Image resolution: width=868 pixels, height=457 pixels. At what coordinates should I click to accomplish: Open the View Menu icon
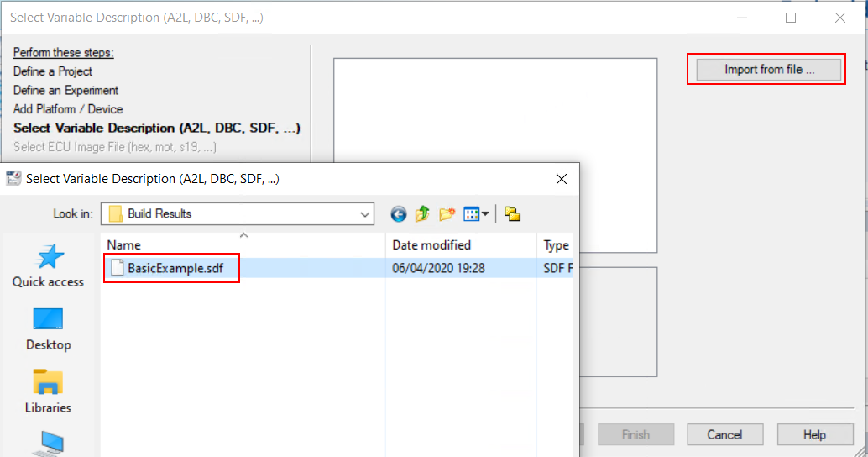pyautogui.click(x=472, y=214)
